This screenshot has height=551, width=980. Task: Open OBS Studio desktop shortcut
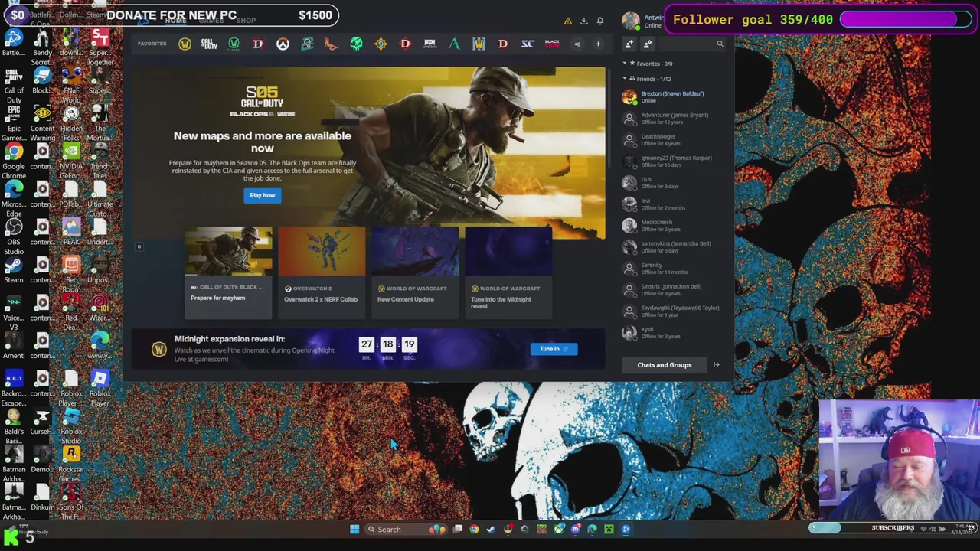(x=14, y=236)
